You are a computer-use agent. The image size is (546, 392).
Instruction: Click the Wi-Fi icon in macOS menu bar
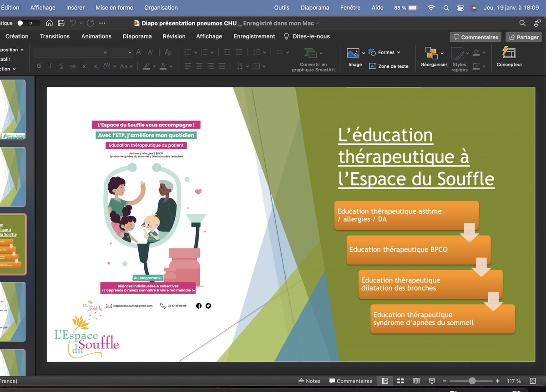pos(431,8)
